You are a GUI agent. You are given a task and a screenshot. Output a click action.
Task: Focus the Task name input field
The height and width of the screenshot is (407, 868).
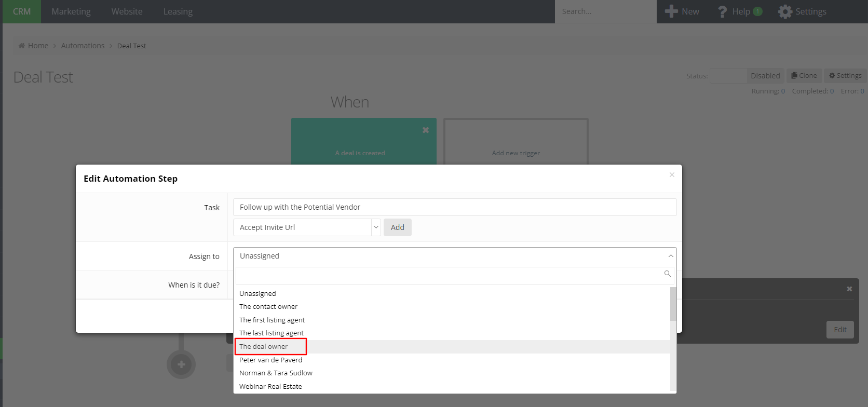[x=454, y=207]
